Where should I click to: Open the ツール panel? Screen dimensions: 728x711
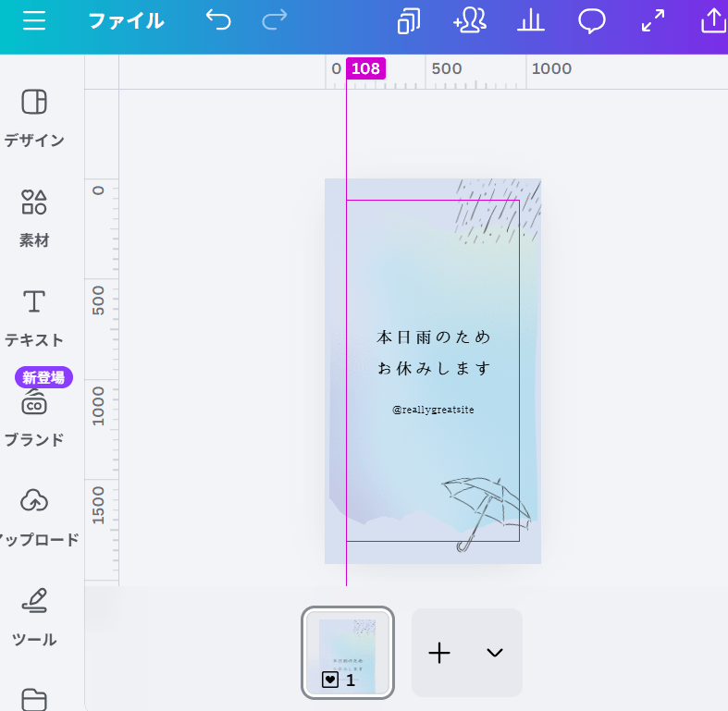click(34, 619)
